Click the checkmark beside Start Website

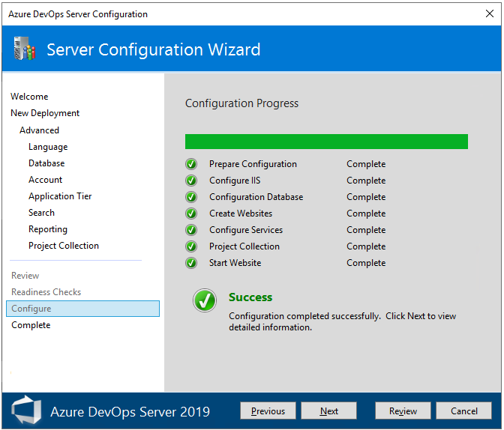tap(191, 263)
